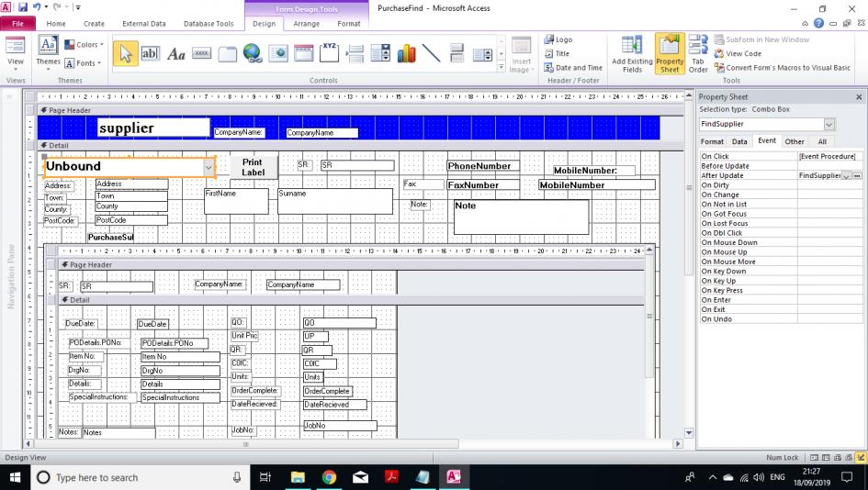The image size is (868, 490).
Task: Open the Colors theme dropdown
Action: [84, 45]
